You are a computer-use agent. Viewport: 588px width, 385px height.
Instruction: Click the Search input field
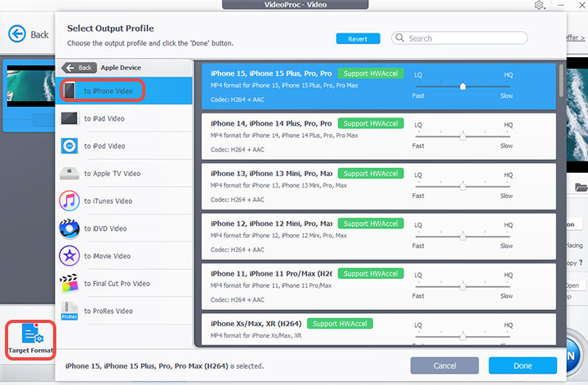click(x=459, y=38)
